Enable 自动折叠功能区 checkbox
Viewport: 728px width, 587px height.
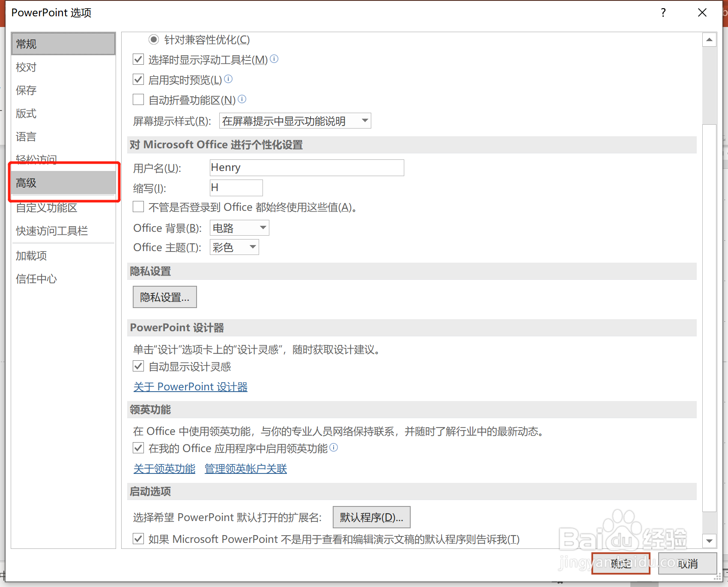138,100
